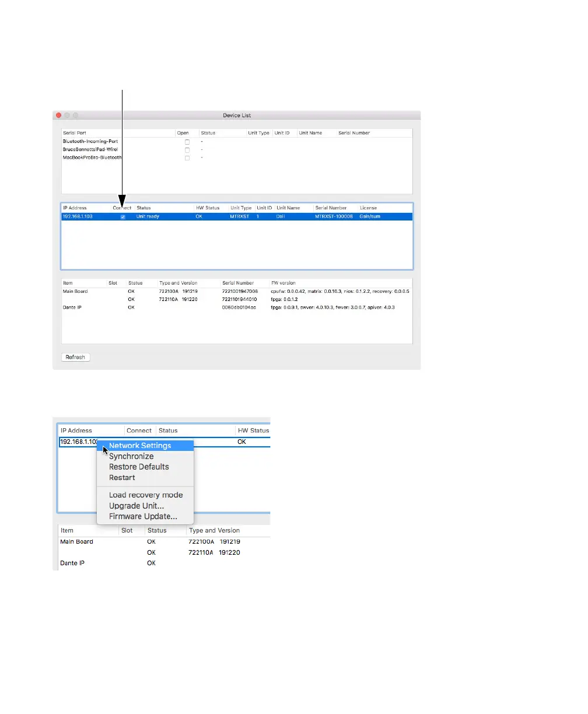Select Load recovery mode menu entry
This screenshot has height=714, width=588.
[x=145, y=495]
